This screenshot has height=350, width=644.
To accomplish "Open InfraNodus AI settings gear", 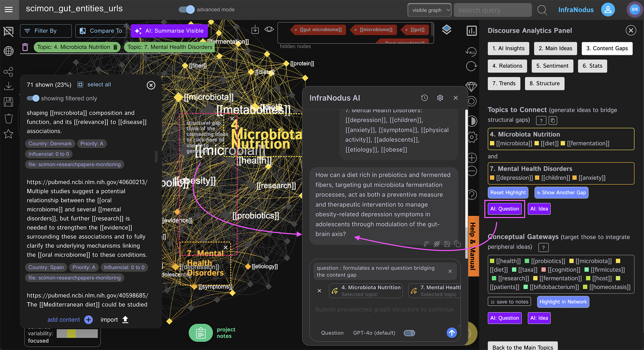I will pyautogui.click(x=440, y=98).
